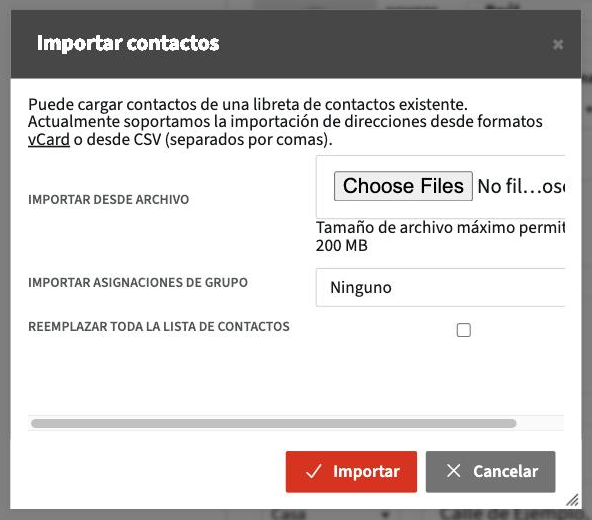Open the Ninguno group assignment dropdown

pos(440,287)
